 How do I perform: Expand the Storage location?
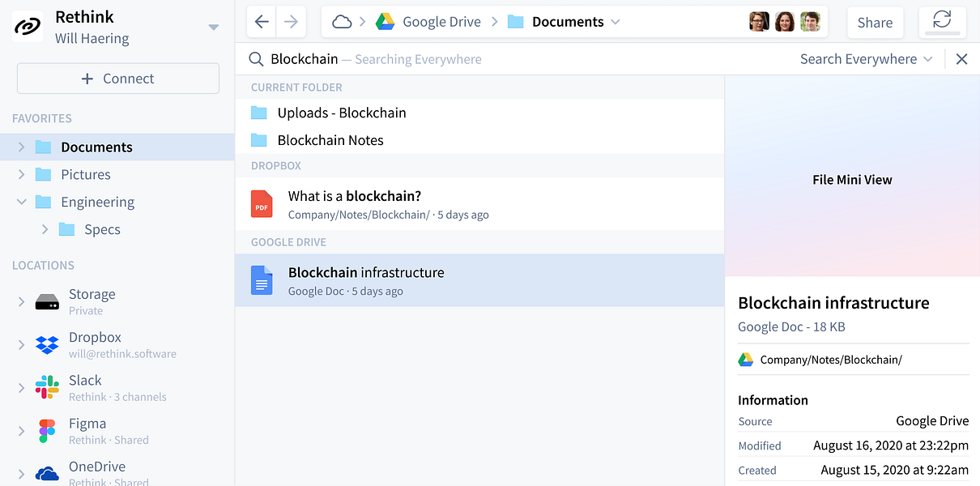click(22, 301)
